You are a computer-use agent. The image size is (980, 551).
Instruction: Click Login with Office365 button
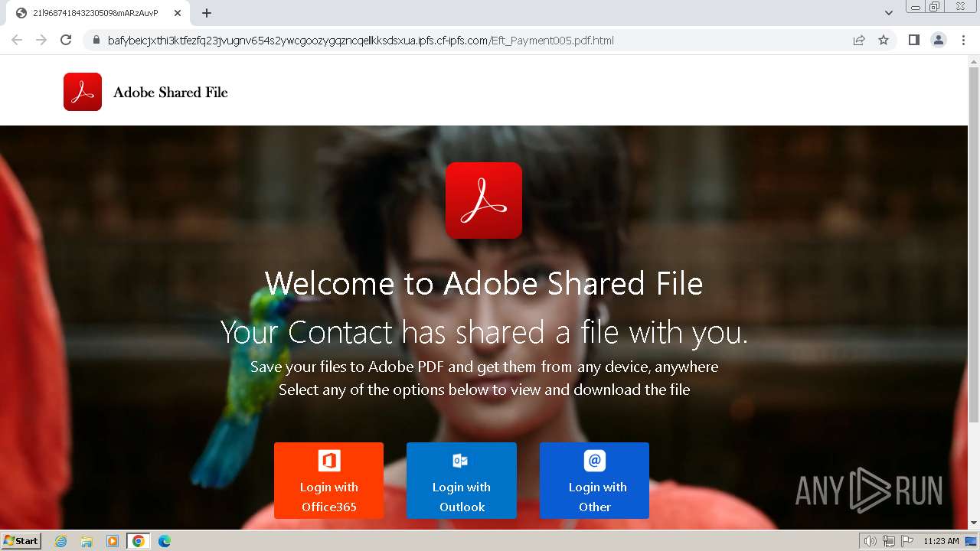point(328,481)
